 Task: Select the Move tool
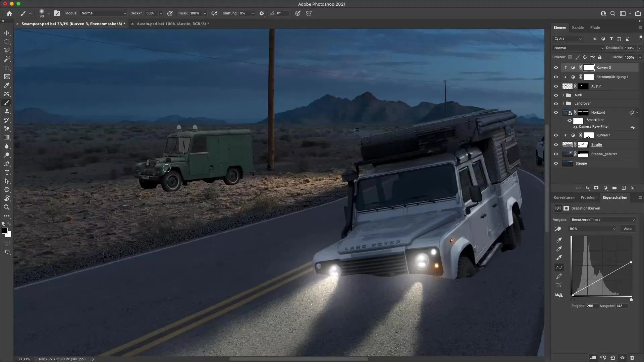tap(7, 33)
